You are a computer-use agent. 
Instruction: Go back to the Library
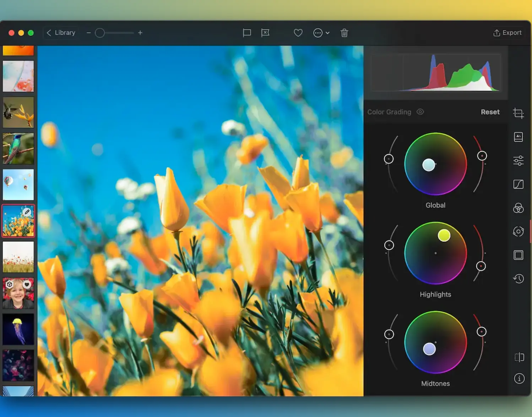pos(61,33)
